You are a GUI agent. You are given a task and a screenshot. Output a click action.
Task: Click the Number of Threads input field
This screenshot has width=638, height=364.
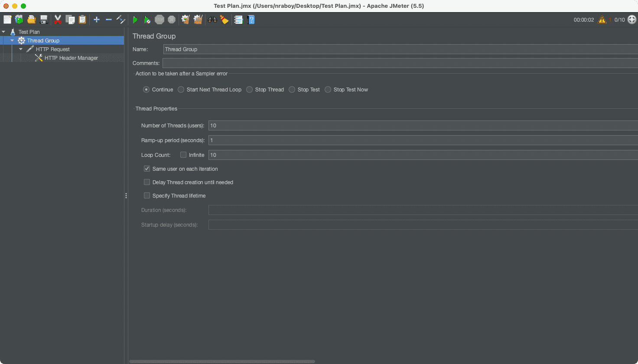[x=423, y=126]
